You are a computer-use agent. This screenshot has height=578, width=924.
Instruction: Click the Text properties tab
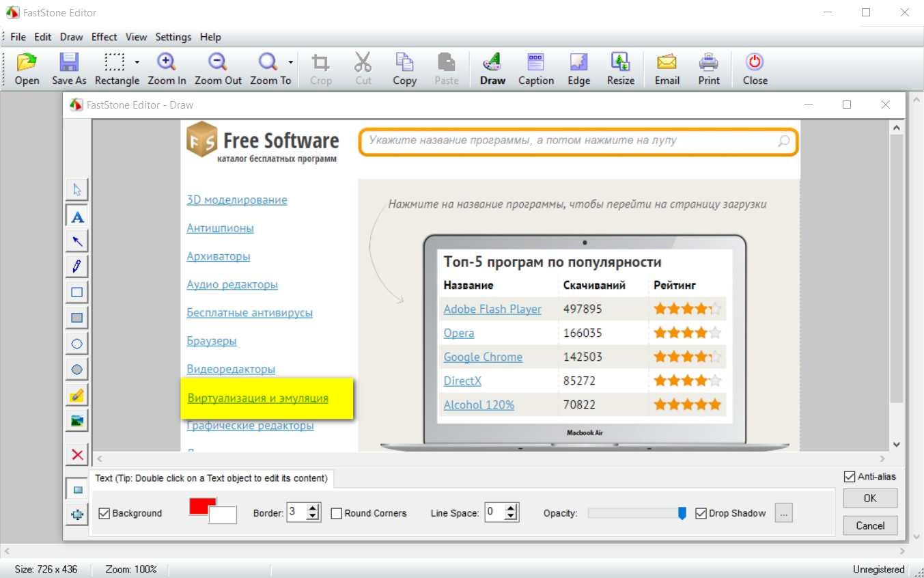coord(211,478)
